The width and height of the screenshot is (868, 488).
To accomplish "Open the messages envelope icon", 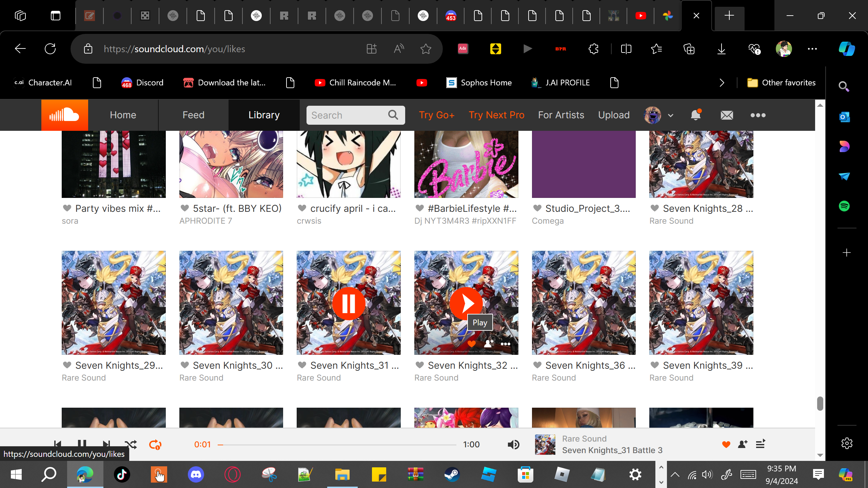I will point(727,115).
